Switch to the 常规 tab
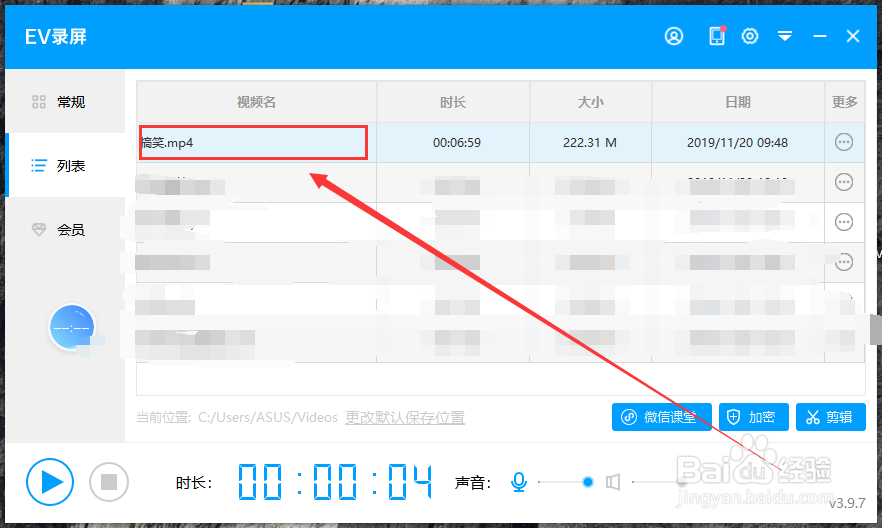Image resolution: width=882 pixels, height=528 pixels. (65, 102)
